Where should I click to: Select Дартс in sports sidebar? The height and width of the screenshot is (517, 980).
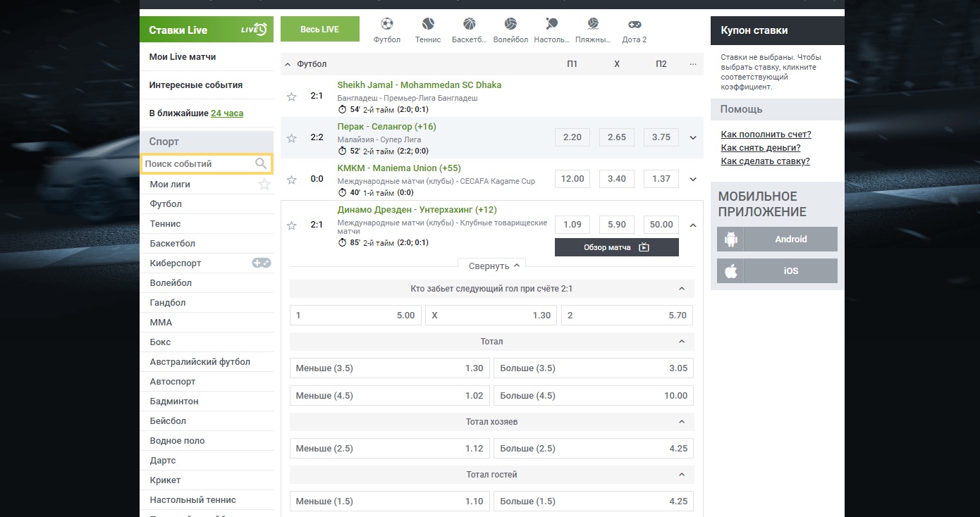(163, 461)
